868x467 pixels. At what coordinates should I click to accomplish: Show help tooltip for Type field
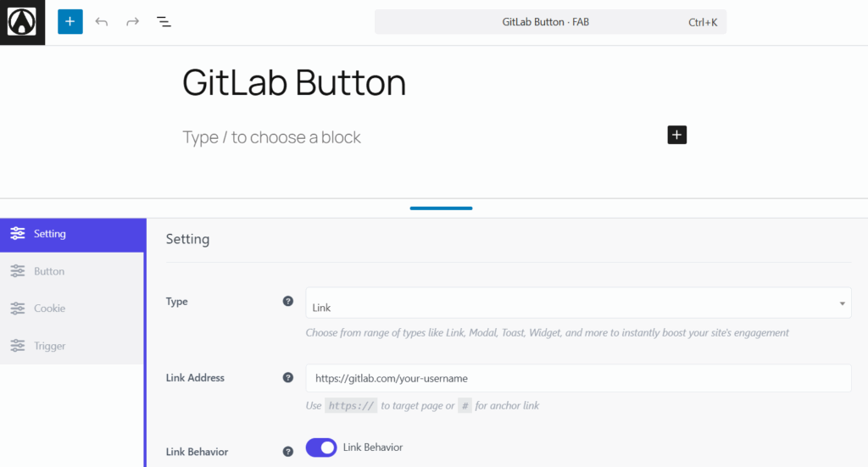click(288, 301)
